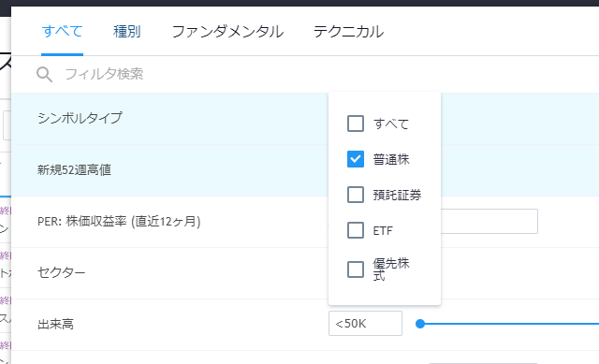Click the 新規52週高値 filter row
Image resolution: width=599 pixels, height=364 pixels.
(x=169, y=170)
